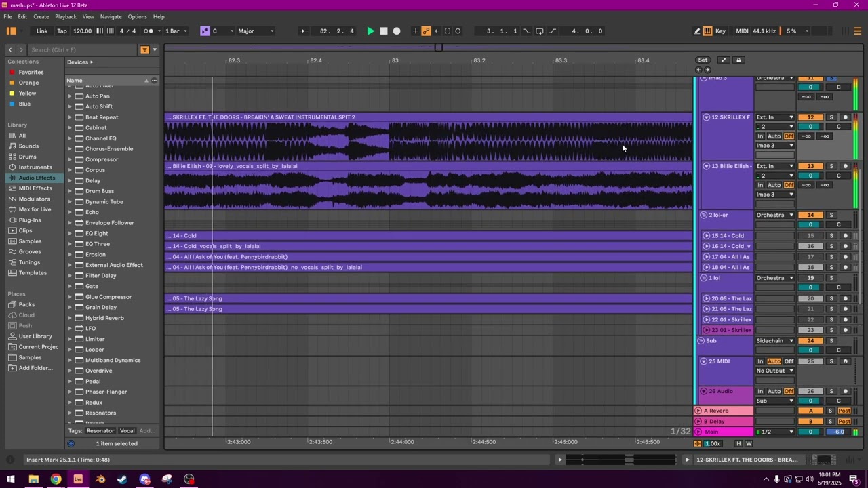Expand the Compressor device folder

[70, 159]
